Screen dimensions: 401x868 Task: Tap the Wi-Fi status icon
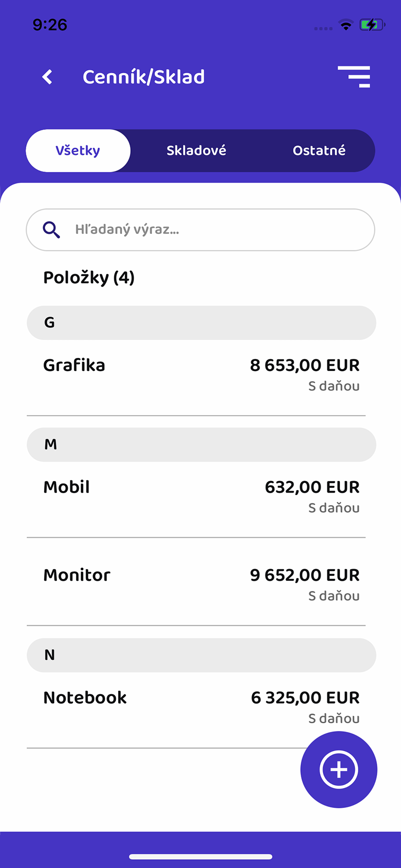[346, 25]
